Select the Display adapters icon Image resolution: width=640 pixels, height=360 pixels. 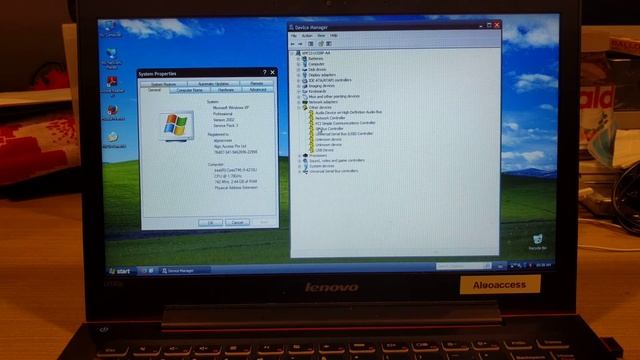(x=304, y=75)
